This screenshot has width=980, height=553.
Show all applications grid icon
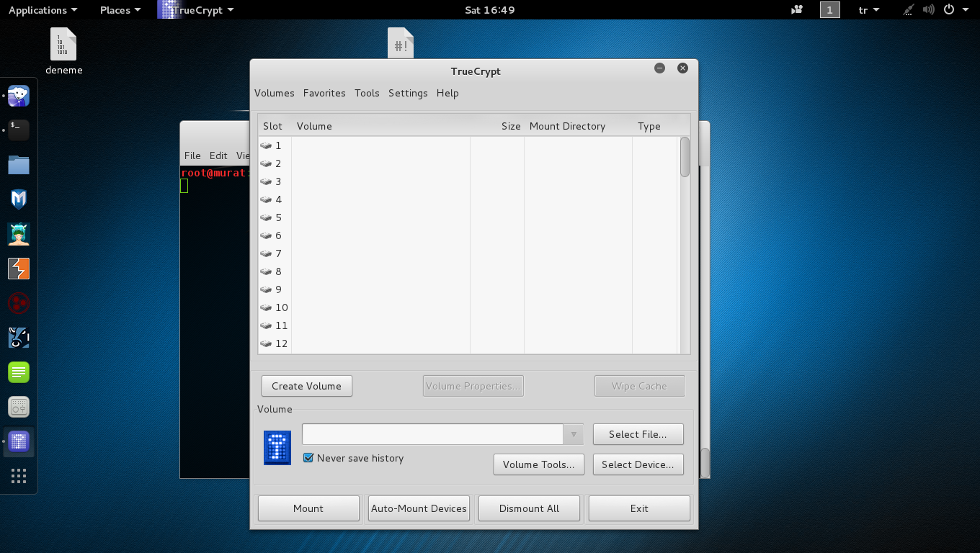tap(19, 476)
